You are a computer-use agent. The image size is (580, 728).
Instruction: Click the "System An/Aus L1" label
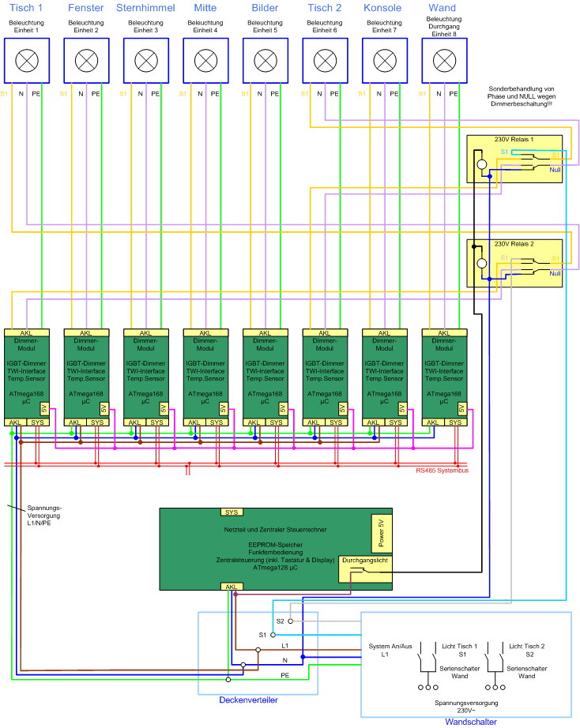(x=390, y=650)
